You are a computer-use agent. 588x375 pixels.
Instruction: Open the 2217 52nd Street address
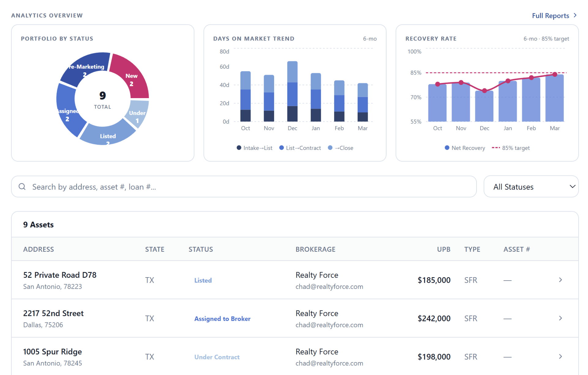[53, 313]
